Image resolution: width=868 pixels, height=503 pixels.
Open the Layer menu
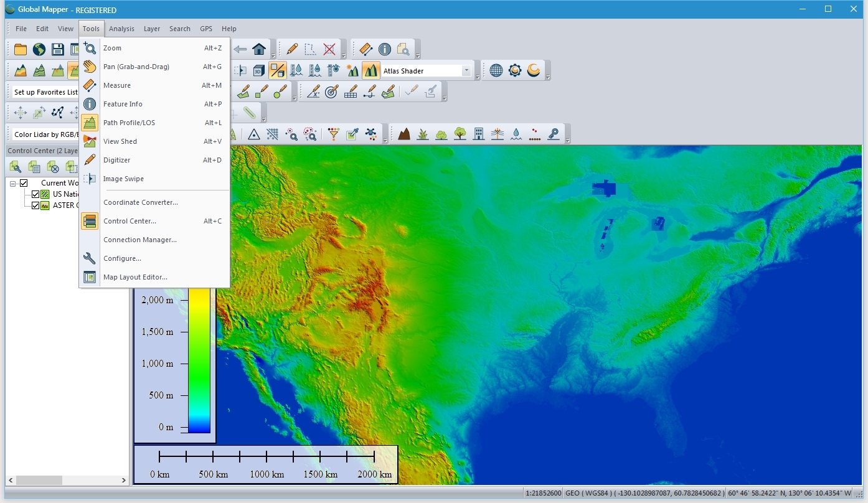click(152, 29)
